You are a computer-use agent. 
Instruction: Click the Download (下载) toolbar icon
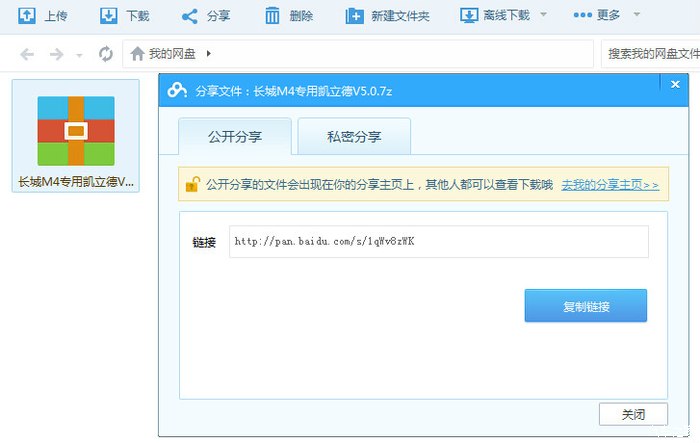point(110,15)
